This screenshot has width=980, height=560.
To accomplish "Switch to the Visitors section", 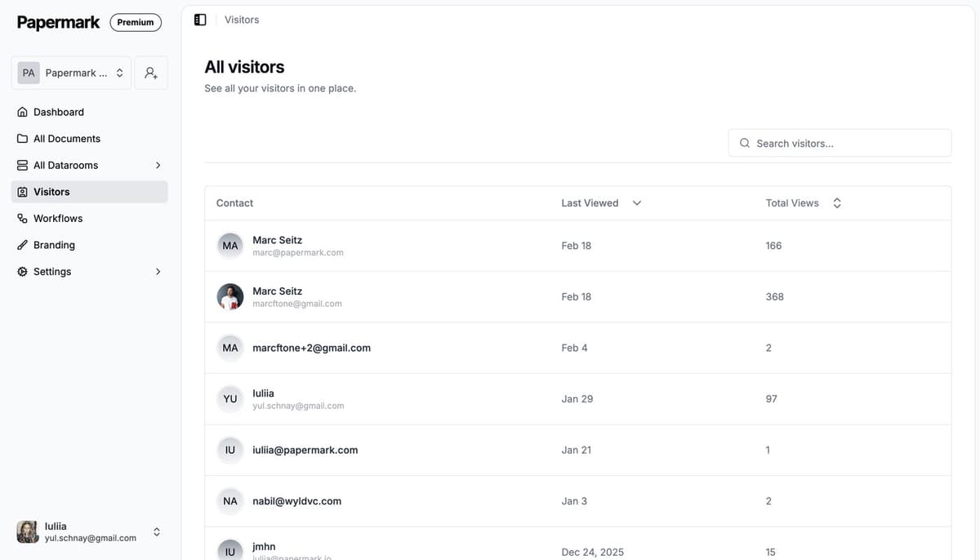I will coord(50,191).
